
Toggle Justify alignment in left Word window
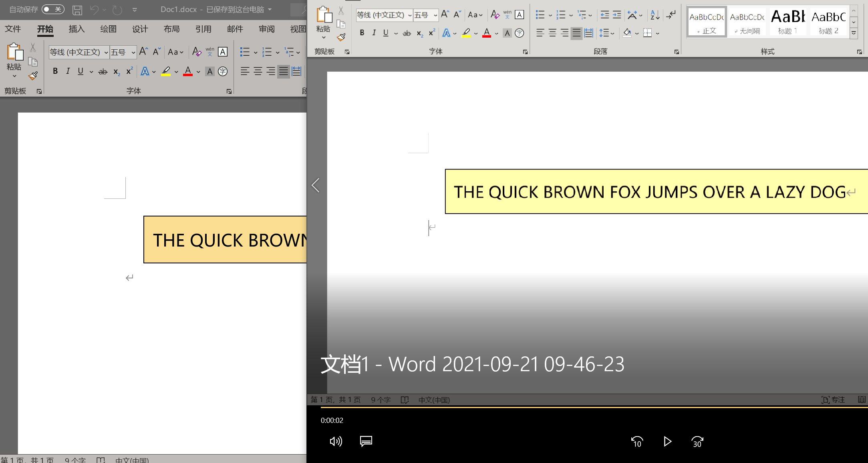pos(284,71)
